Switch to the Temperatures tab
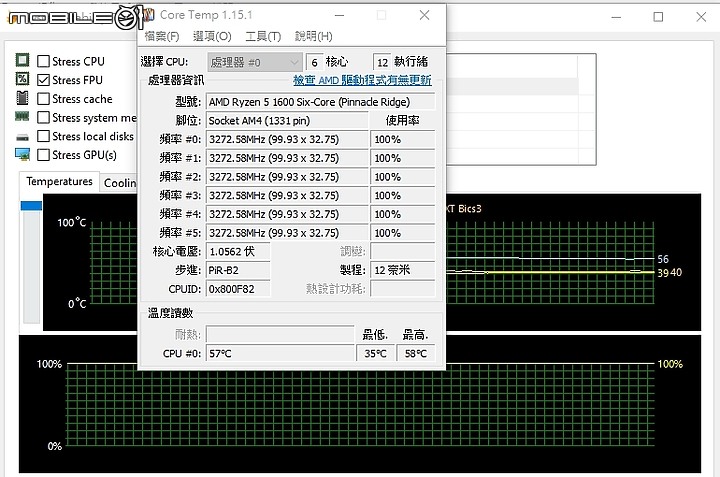 [x=59, y=182]
